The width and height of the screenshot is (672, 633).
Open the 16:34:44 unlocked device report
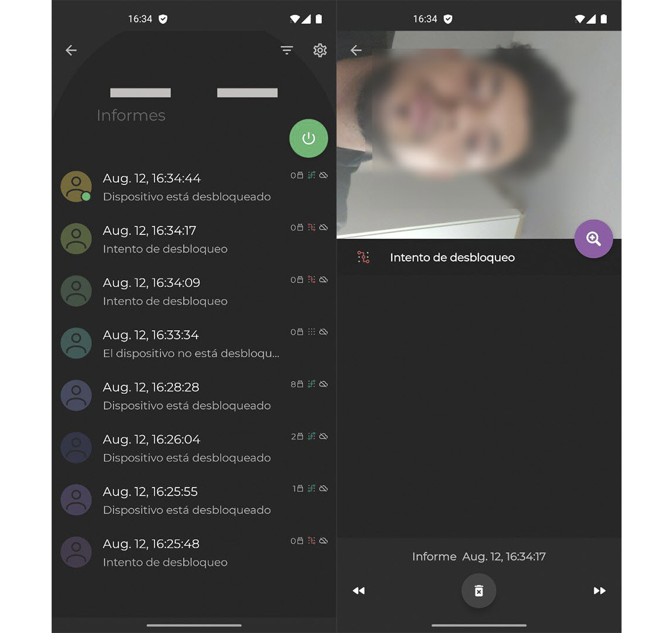[x=186, y=187]
